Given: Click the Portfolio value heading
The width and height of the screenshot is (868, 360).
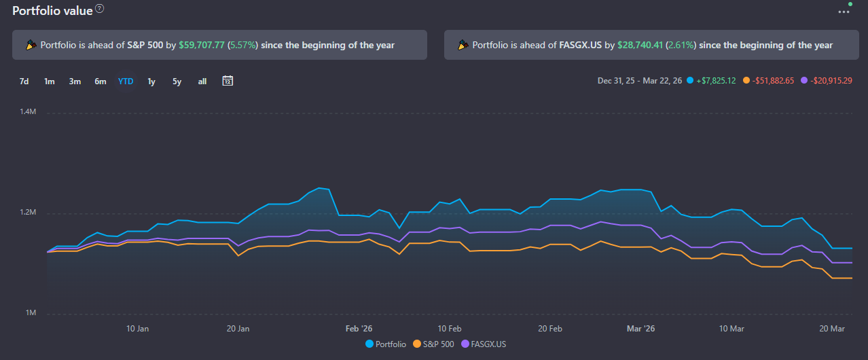Looking at the screenshot, I should [52, 10].
